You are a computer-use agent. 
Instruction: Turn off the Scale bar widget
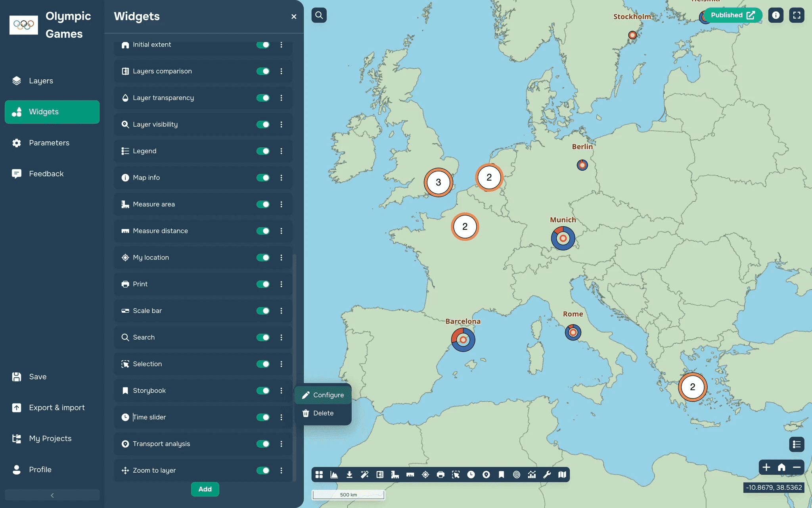[263, 311]
